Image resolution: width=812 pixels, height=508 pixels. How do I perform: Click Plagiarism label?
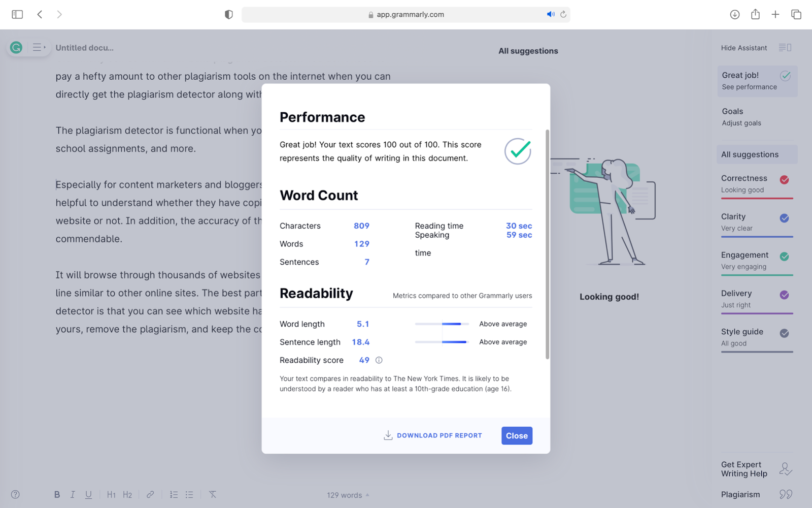click(x=740, y=494)
